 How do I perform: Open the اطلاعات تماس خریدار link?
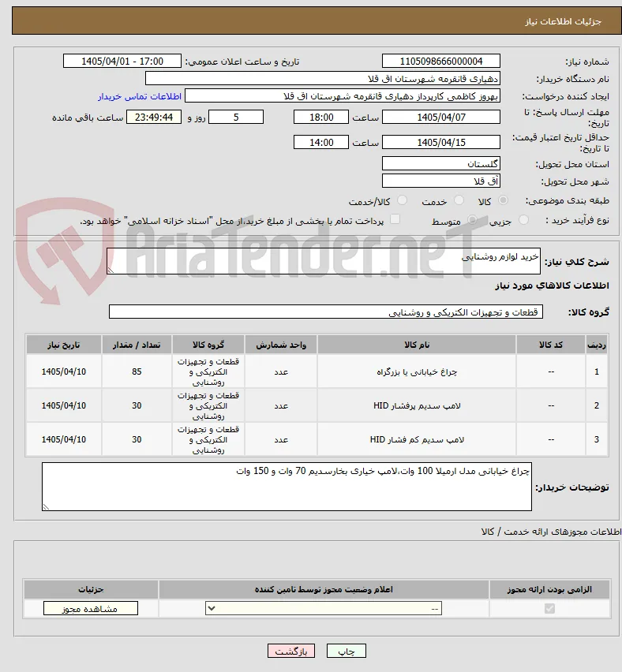coord(140,96)
